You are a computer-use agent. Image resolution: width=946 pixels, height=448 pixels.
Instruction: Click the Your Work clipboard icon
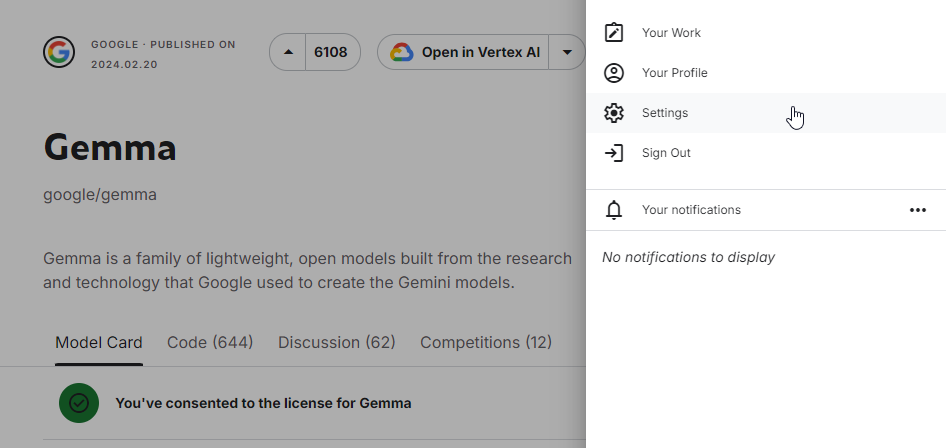pos(614,33)
